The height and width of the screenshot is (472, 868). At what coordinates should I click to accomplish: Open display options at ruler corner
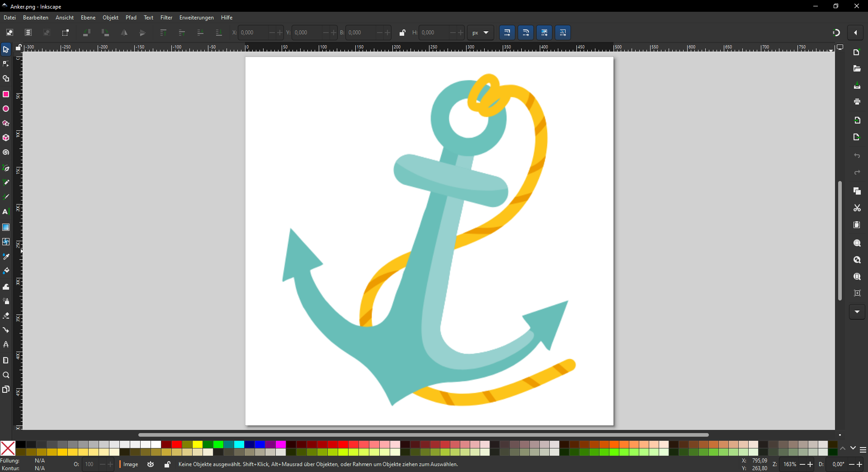(x=840, y=47)
